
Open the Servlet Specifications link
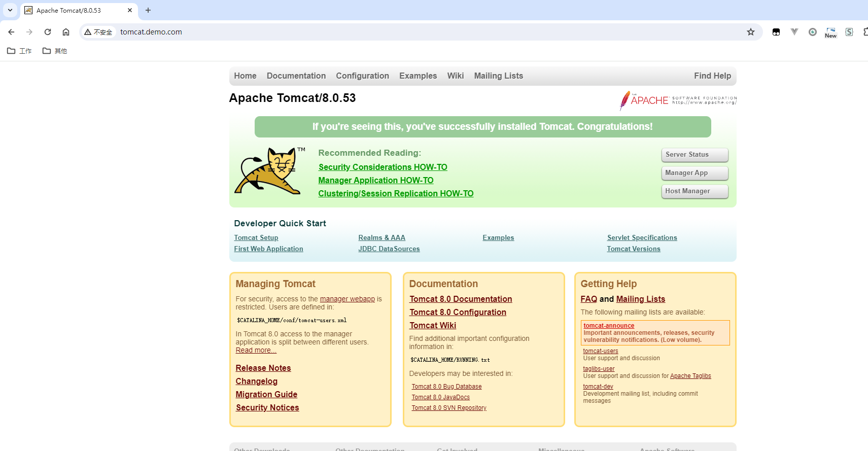[642, 237]
